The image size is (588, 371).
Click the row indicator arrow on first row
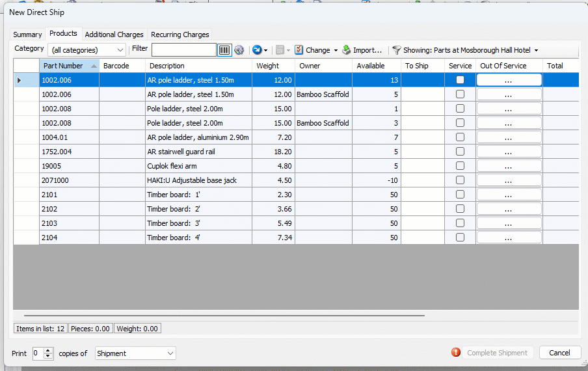(19, 80)
